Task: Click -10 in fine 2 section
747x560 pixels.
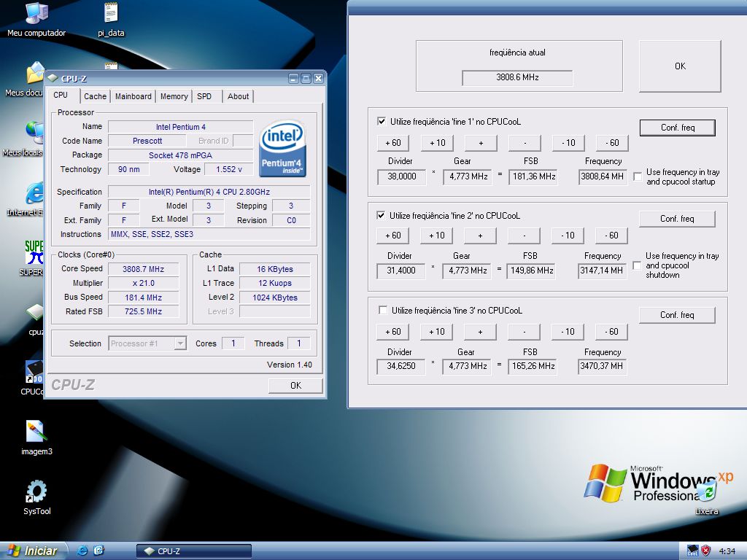Action: point(568,236)
